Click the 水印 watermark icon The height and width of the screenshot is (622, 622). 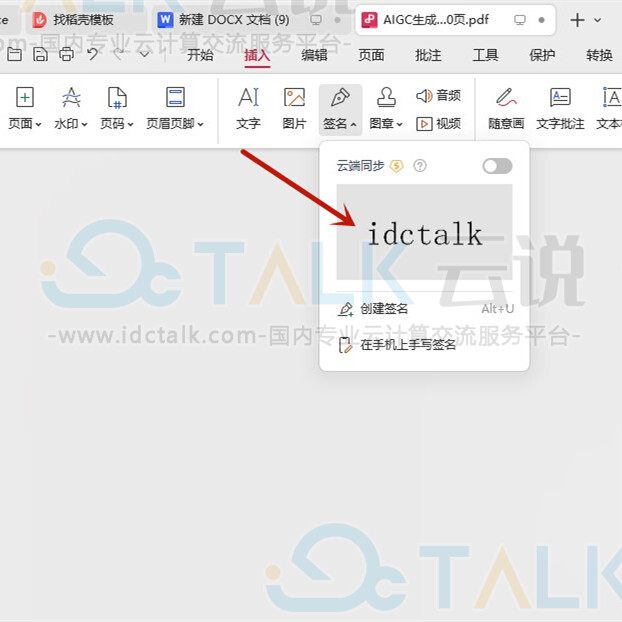point(71,97)
